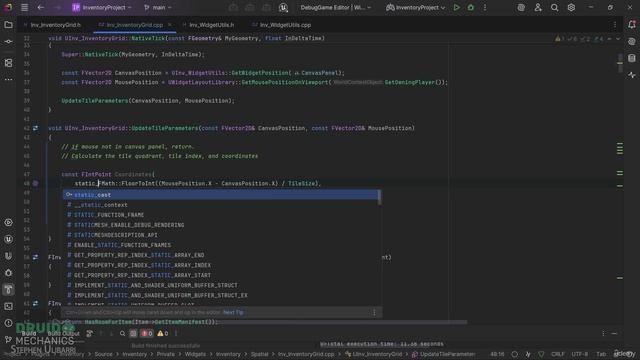Open the Explorer folder tool window

pyautogui.click(x=8, y=25)
